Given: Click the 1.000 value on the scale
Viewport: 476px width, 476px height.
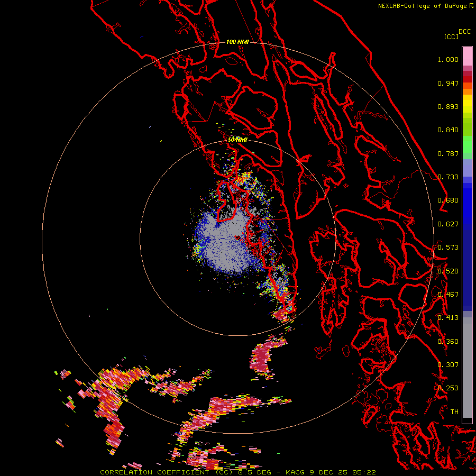Looking at the screenshot, I should coord(448,59).
